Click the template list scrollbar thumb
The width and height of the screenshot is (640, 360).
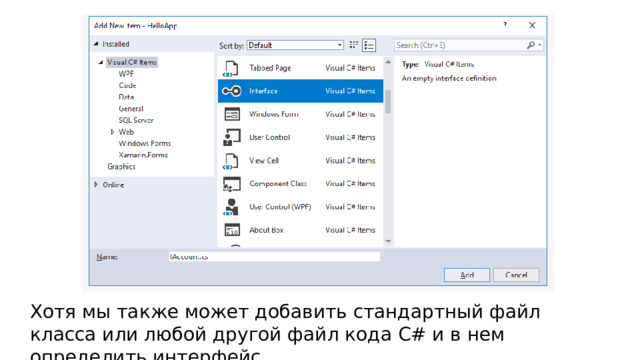click(x=388, y=101)
